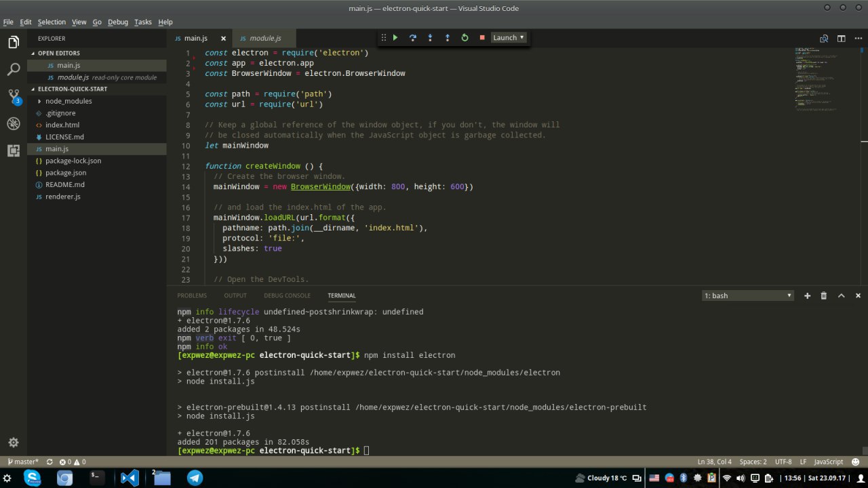Expand the node_modules folder
Screen dimensions: 868x488
pos(68,101)
